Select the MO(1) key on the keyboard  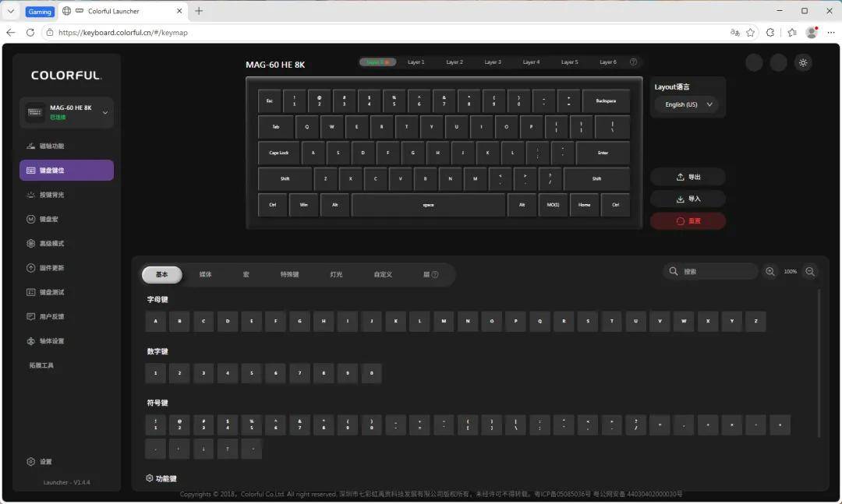point(553,205)
